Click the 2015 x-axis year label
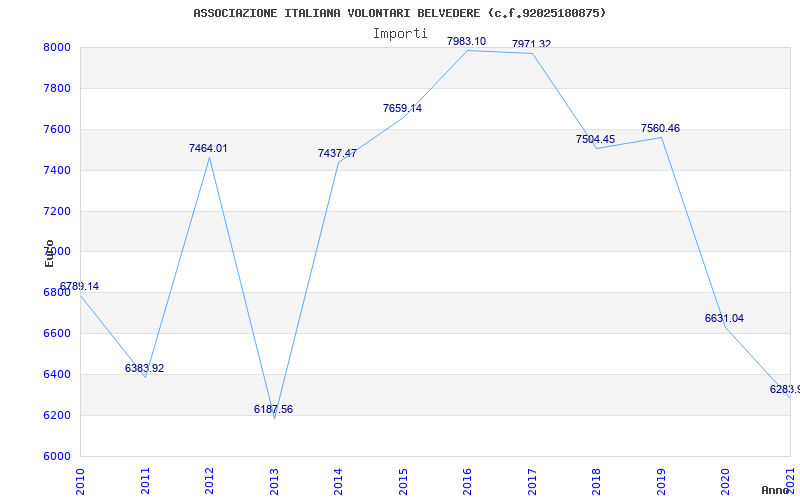The height and width of the screenshot is (500, 800). click(x=404, y=481)
